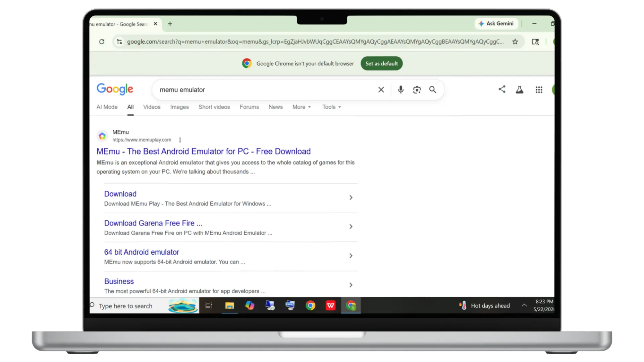Open the search tabs icon beside bookmark star
The height and width of the screenshot is (362, 644).
click(535, 42)
